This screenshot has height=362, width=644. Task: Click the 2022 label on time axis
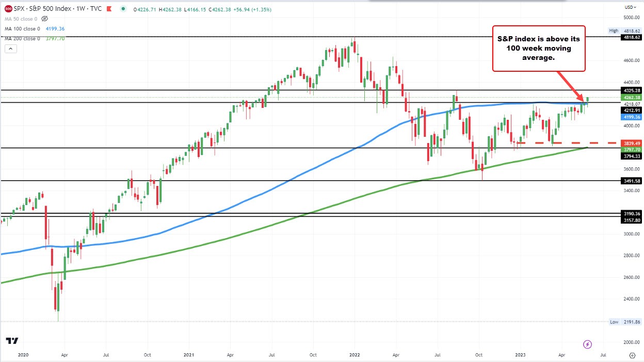point(354,355)
